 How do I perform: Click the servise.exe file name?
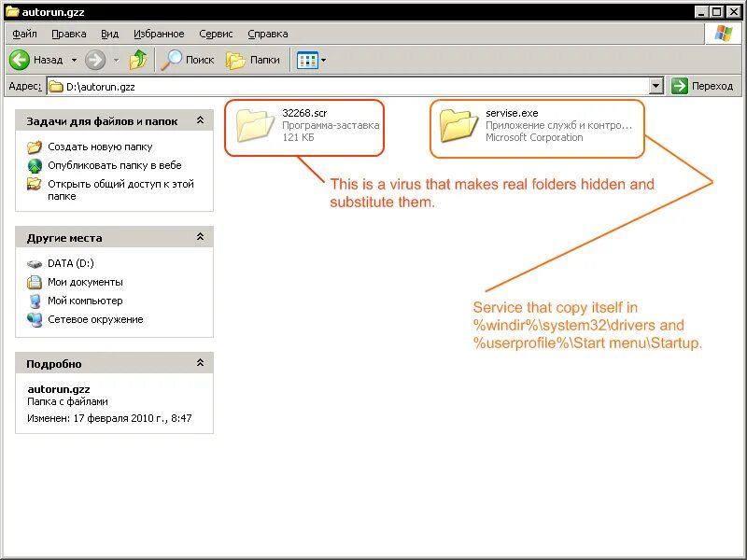coord(512,113)
